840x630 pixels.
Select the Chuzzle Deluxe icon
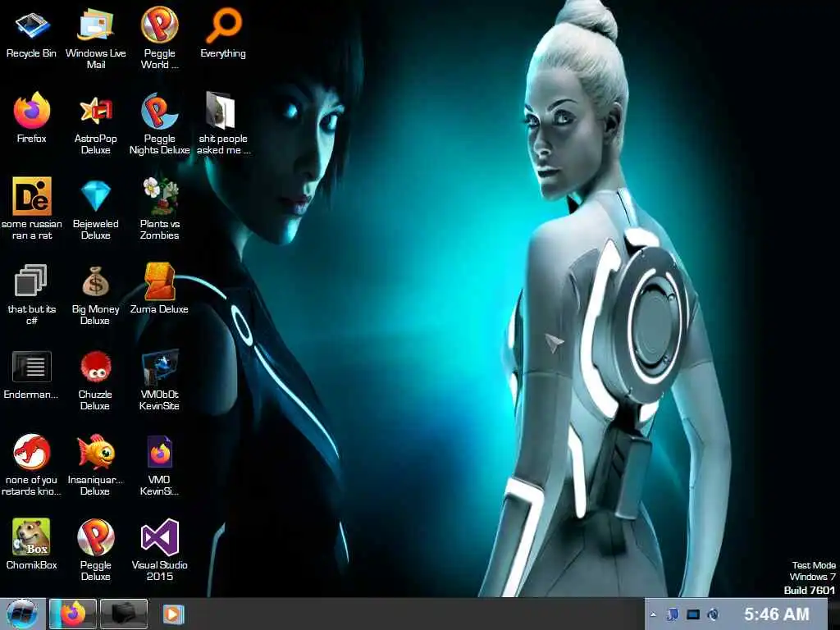[x=95, y=381]
